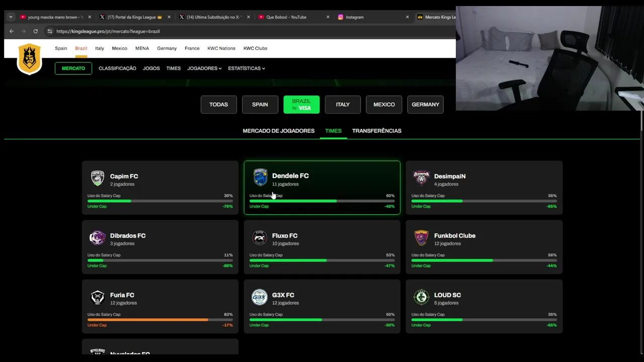Filter by GERMANY league button
Screen dimensions: 644x362
[425, 105]
